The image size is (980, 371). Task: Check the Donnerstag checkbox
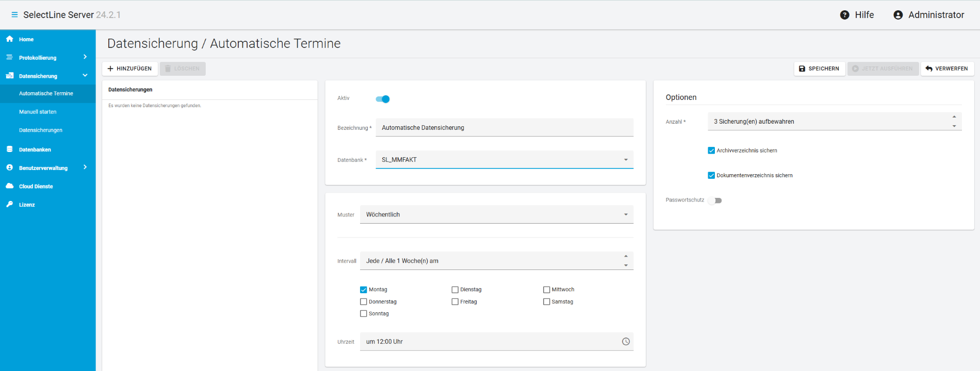pyautogui.click(x=364, y=302)
